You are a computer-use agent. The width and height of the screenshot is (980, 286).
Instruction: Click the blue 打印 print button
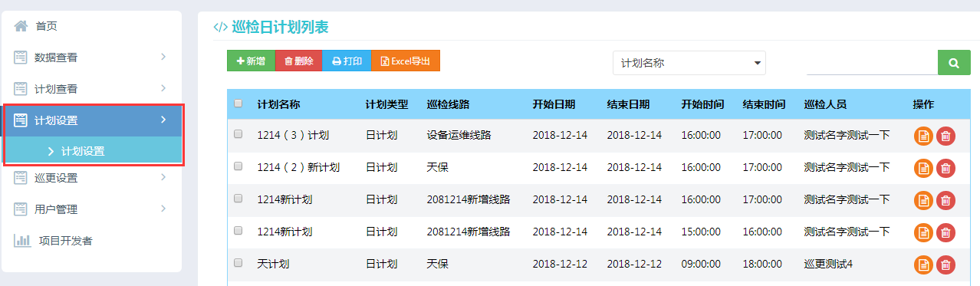click(347, 61)
